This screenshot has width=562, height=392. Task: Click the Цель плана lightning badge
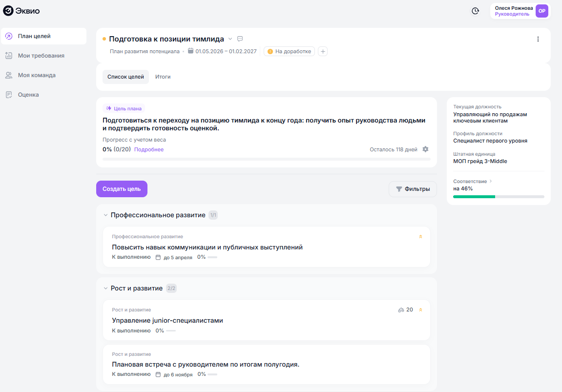tap(124, 108)
